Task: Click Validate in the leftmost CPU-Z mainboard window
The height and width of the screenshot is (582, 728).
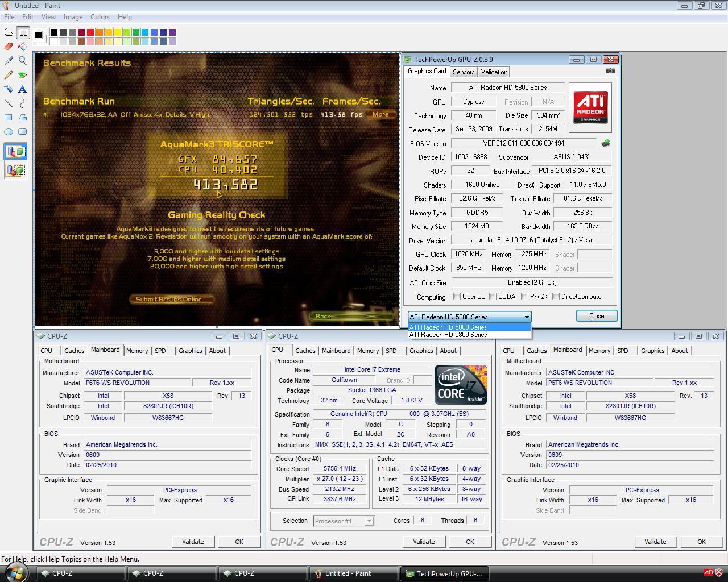Action: pos(193,542)
